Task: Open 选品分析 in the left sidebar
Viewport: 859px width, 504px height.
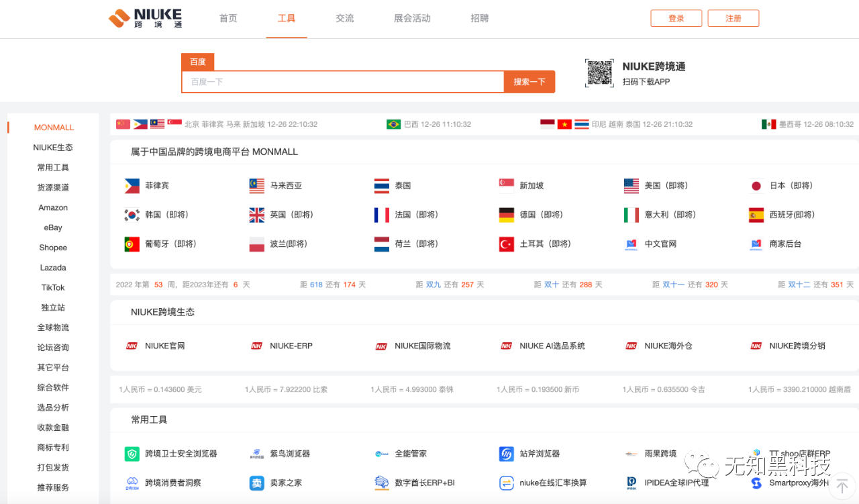Action: click(x=53, y=407)
